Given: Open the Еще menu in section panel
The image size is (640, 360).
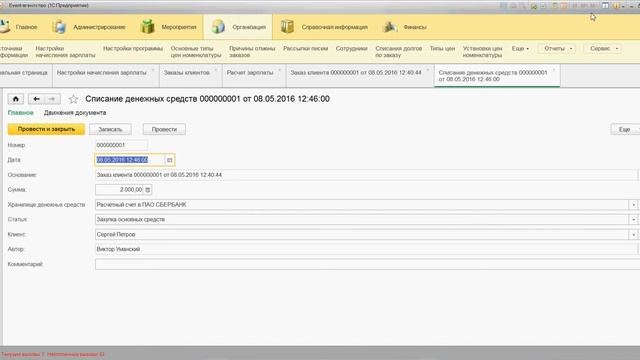Looking at the screenshot, I should (520, 49).
